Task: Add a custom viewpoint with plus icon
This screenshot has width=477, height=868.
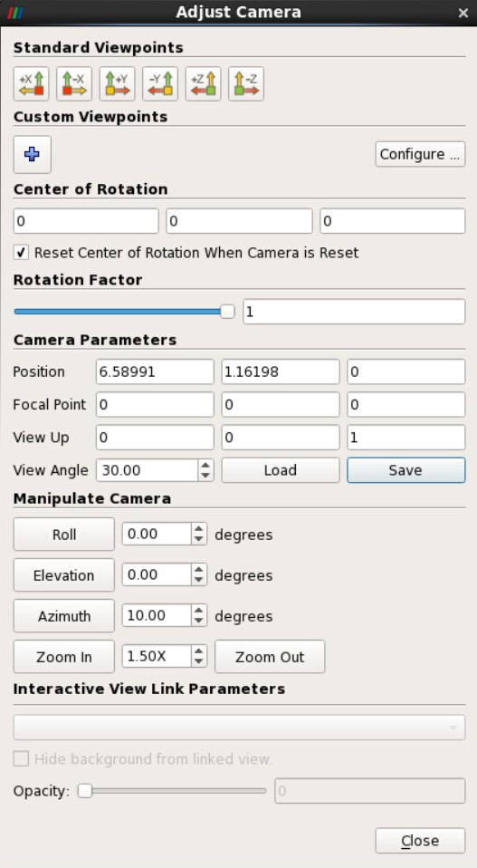Action: click(32, 154)
